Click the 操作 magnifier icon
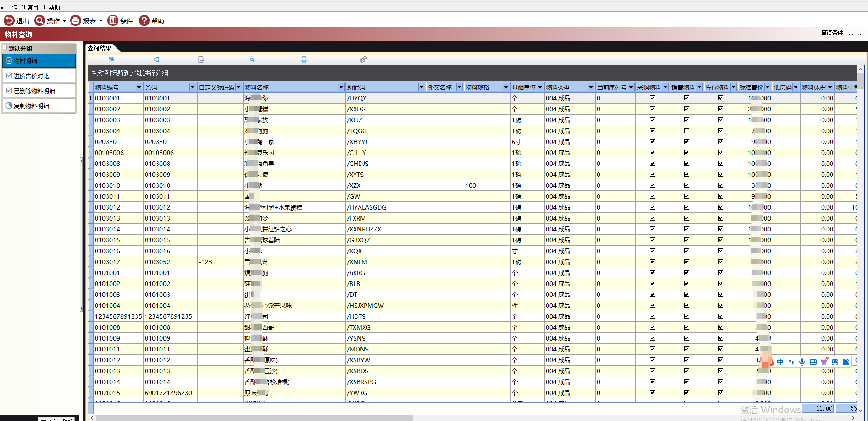The height and width of the screenshot is (421, 868). pos(40,20)
